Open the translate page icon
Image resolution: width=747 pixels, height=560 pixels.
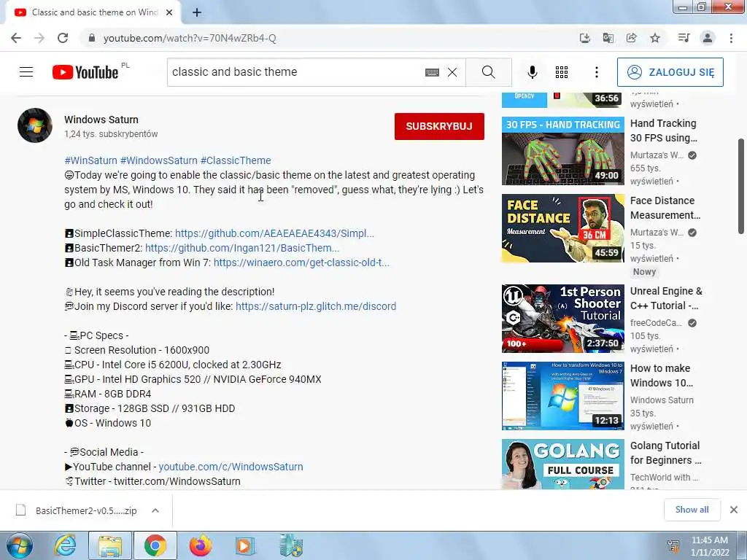pos(608,38)
